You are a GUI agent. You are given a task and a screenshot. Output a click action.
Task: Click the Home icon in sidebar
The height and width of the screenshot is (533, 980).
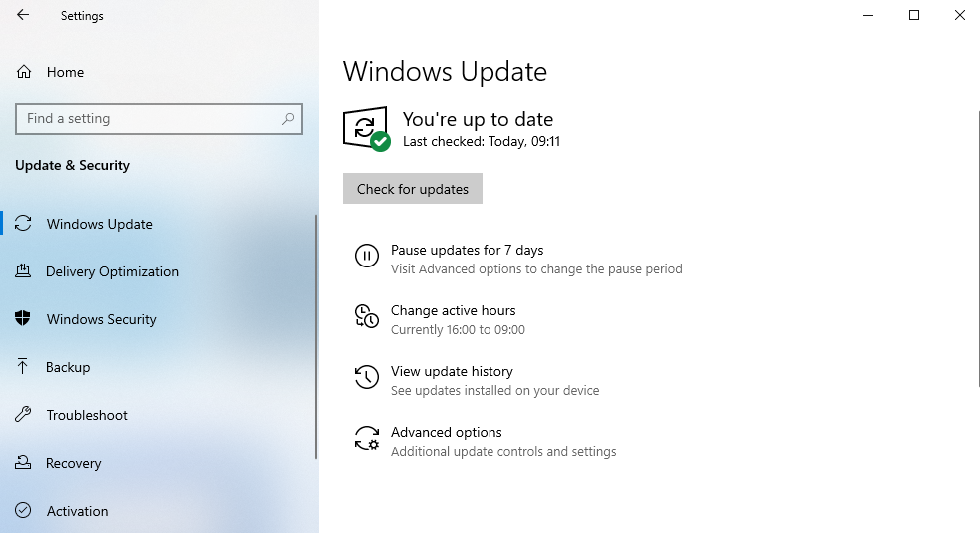(x=24, y=72)
